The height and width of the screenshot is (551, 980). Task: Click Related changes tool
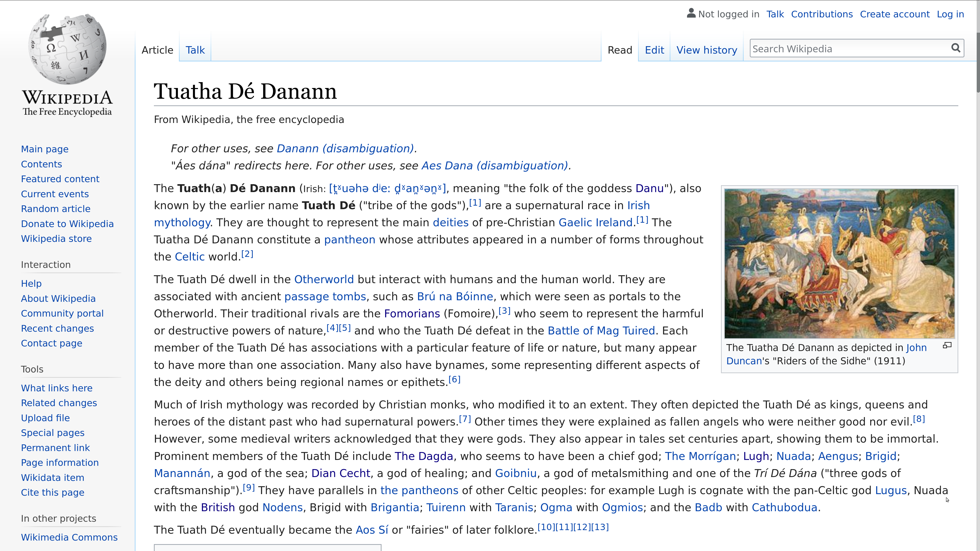pos(59,403)
